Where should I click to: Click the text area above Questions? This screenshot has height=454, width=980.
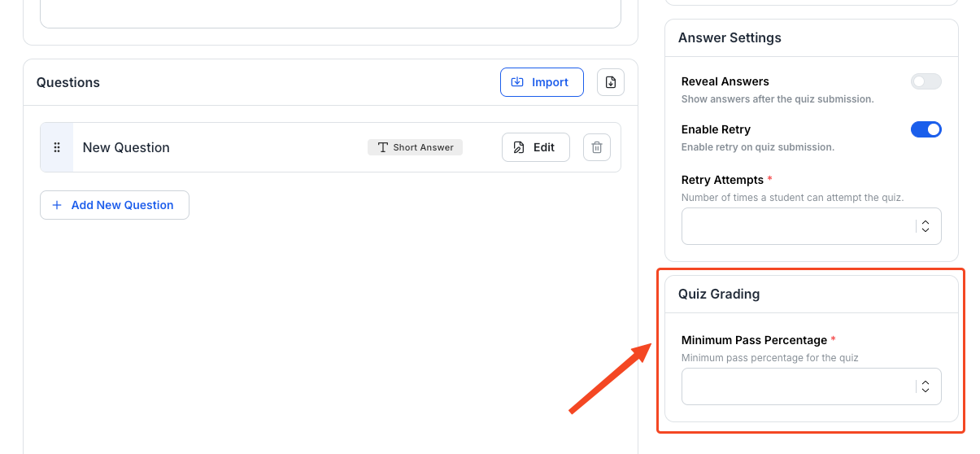[x=330, y=14]
